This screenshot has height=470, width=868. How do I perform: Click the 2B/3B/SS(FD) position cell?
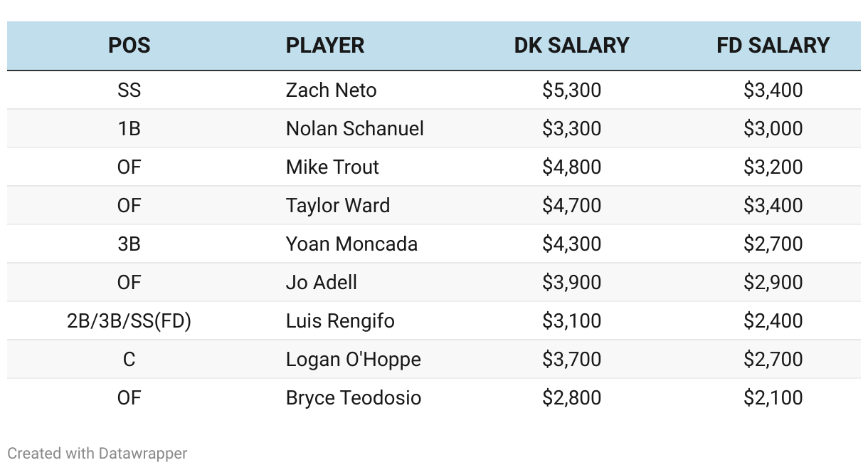coord(129,321)
